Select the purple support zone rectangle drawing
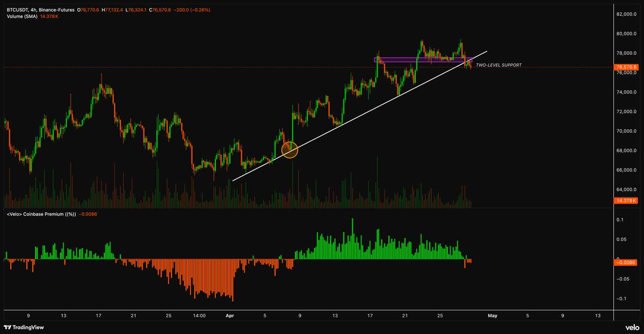This screenshot has width=644, height=334. click(423, 60)
